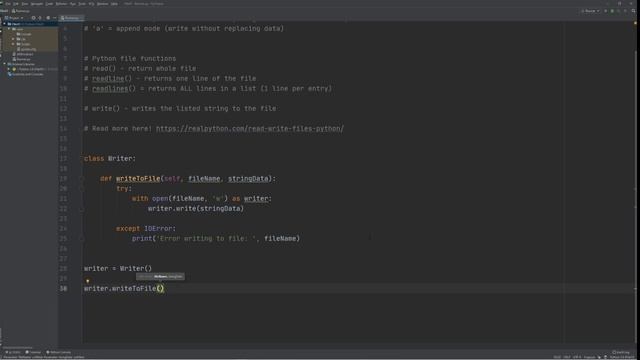Select the Runner.py editor tab
640x360 pixels.
click(71, 18)
